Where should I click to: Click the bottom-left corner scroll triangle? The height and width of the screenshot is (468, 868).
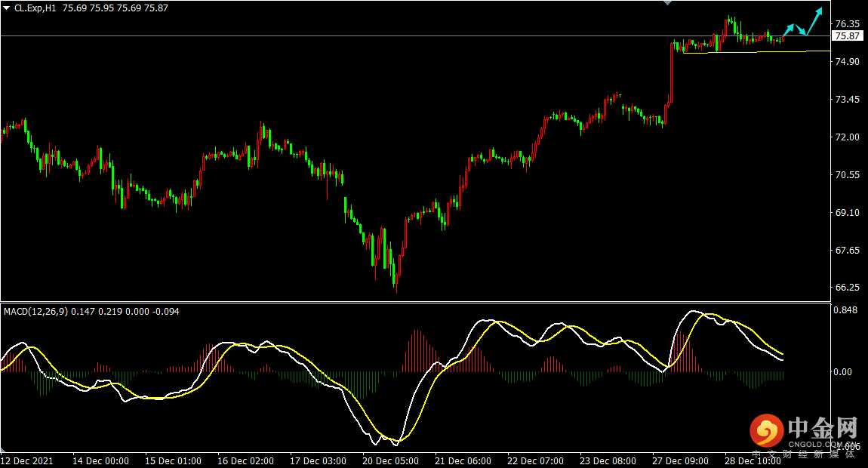pyautogui.click(x=3, y=449)
